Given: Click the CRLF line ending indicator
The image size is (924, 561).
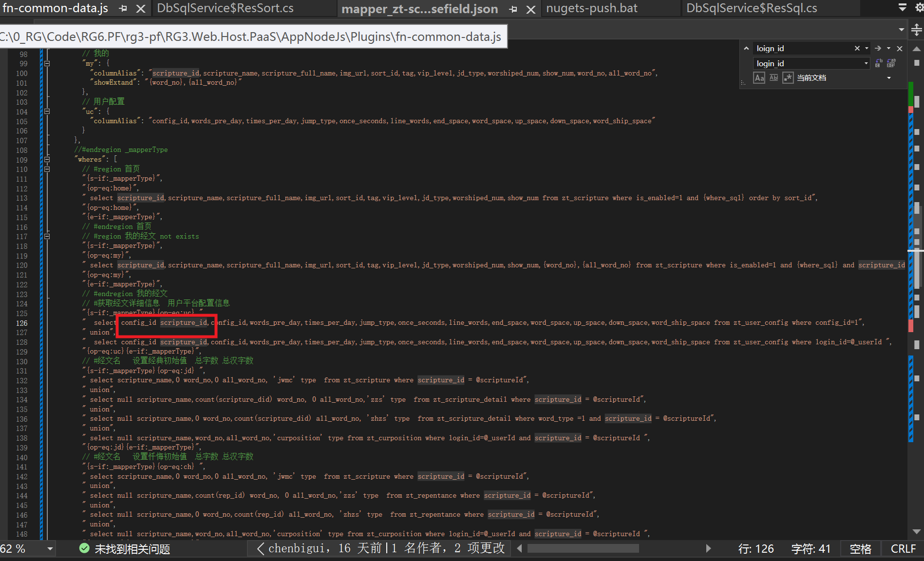Looking at the screenshot, I should pyautogui.click(x=903, y=549).
